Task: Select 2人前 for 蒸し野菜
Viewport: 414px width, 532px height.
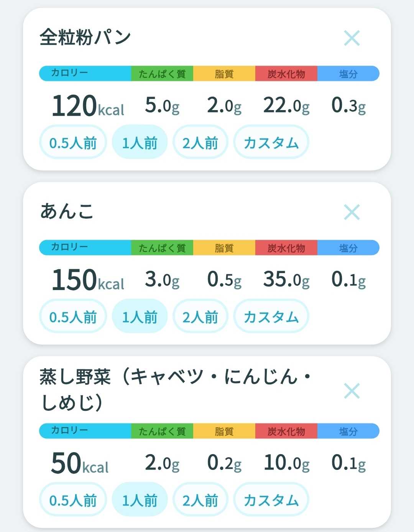Action: [200, 500]
